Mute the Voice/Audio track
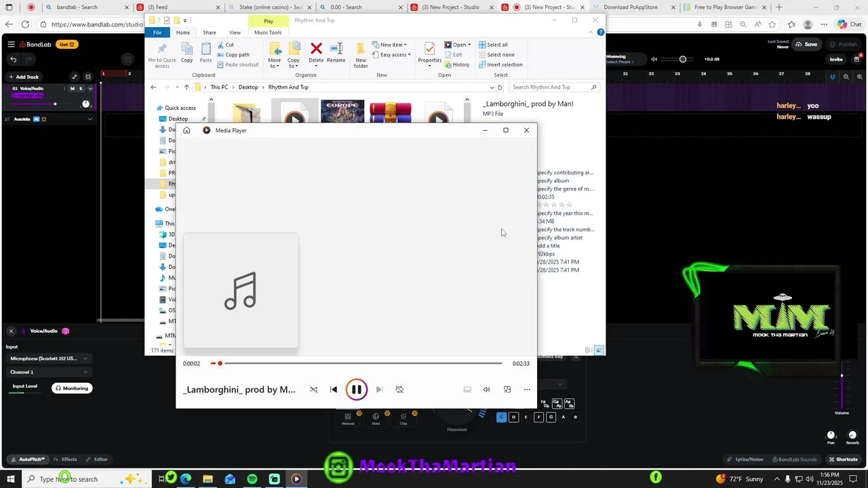 click(73, 88)
